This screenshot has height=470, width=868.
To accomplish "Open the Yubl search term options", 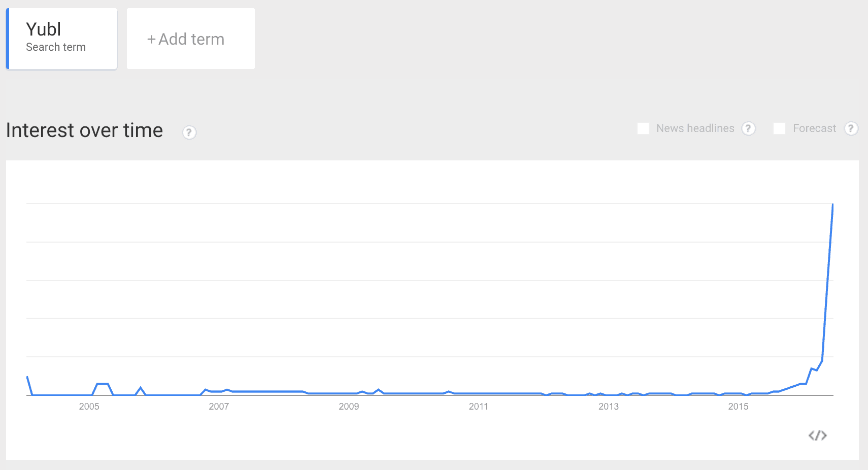I will tap(61, 38).
